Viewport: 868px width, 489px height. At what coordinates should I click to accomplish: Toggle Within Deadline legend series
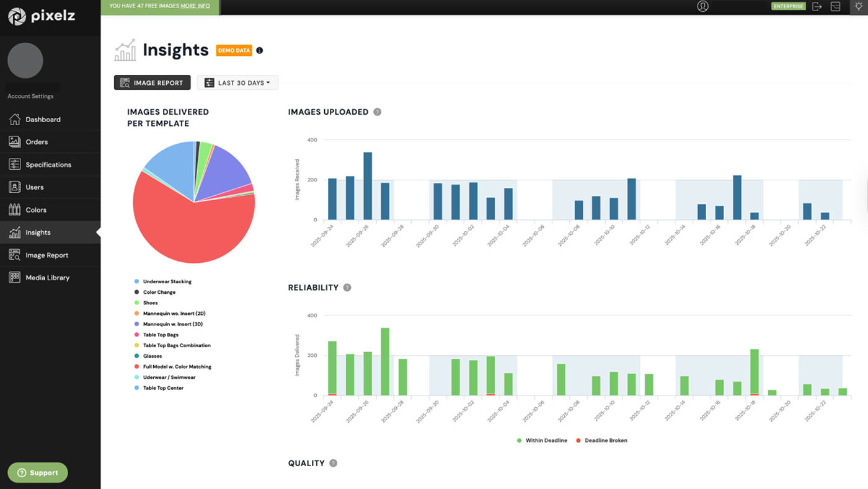click(542, 441)
